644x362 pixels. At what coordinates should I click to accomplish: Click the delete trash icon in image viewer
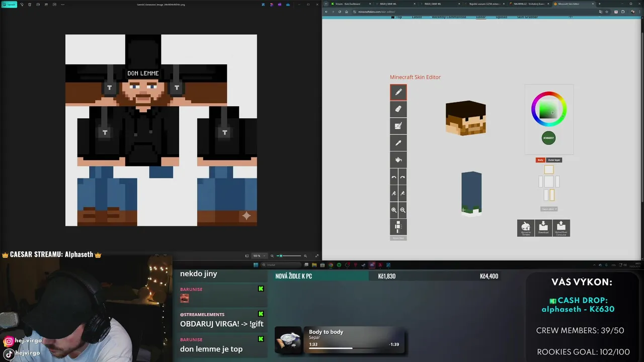[30, 5]
